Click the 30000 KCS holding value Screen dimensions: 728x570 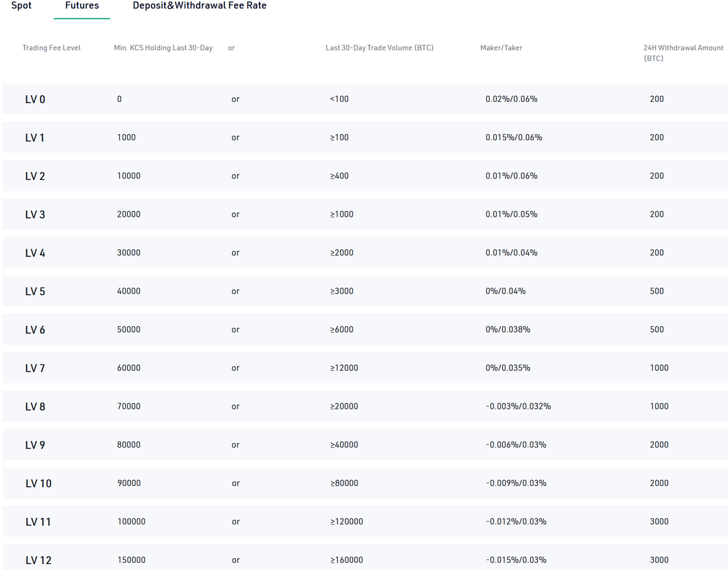[128, 253]
